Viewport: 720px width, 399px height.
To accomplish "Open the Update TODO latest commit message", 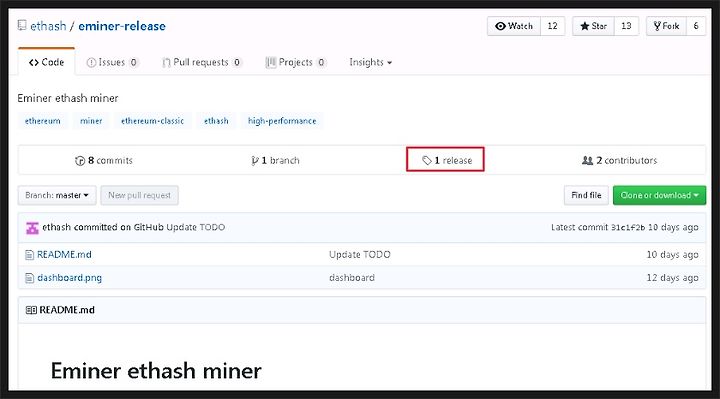I will 196,227.
